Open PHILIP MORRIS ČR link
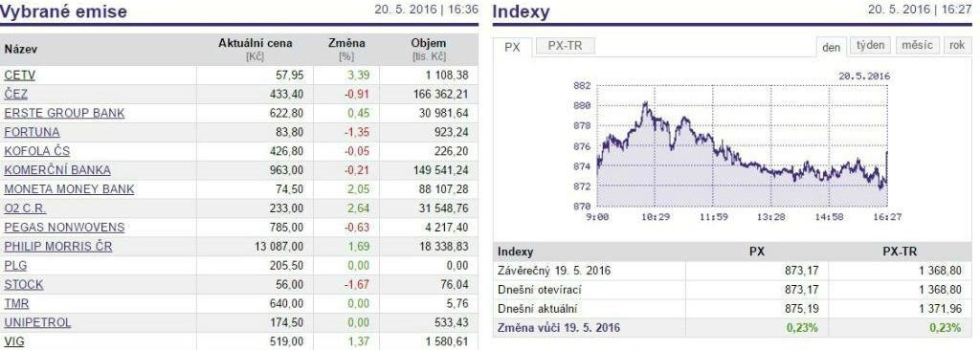Screen dimensions: 980x350 [x=58, y=247]
